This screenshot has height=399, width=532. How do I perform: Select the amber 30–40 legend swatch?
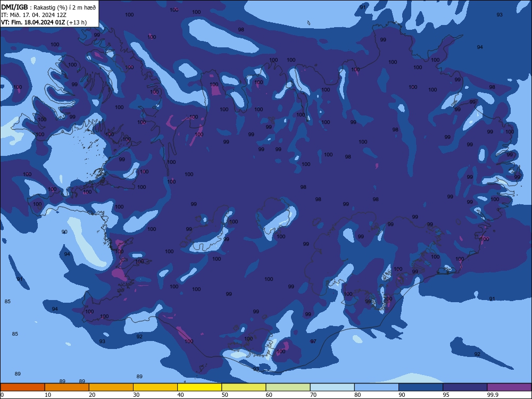(155, 387)
